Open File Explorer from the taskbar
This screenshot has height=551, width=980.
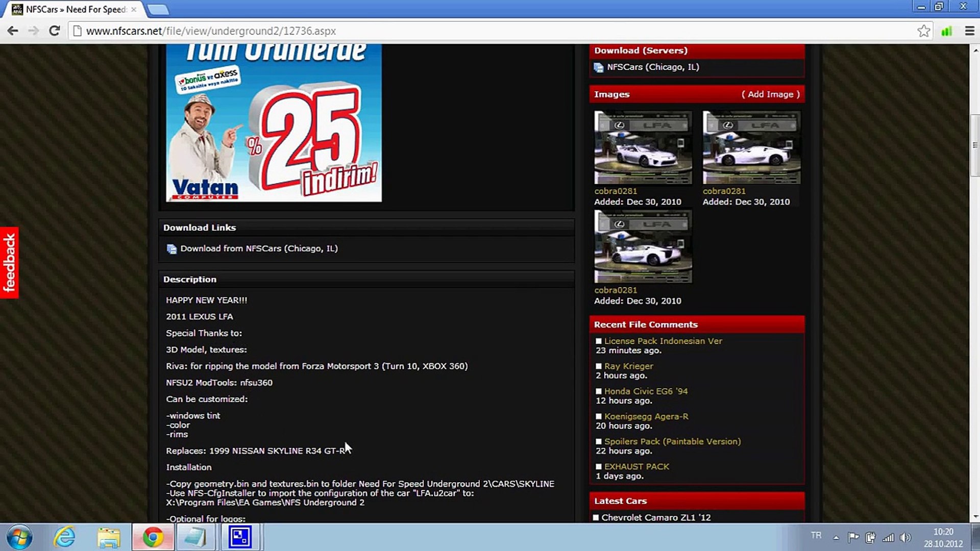click(109, 537)
